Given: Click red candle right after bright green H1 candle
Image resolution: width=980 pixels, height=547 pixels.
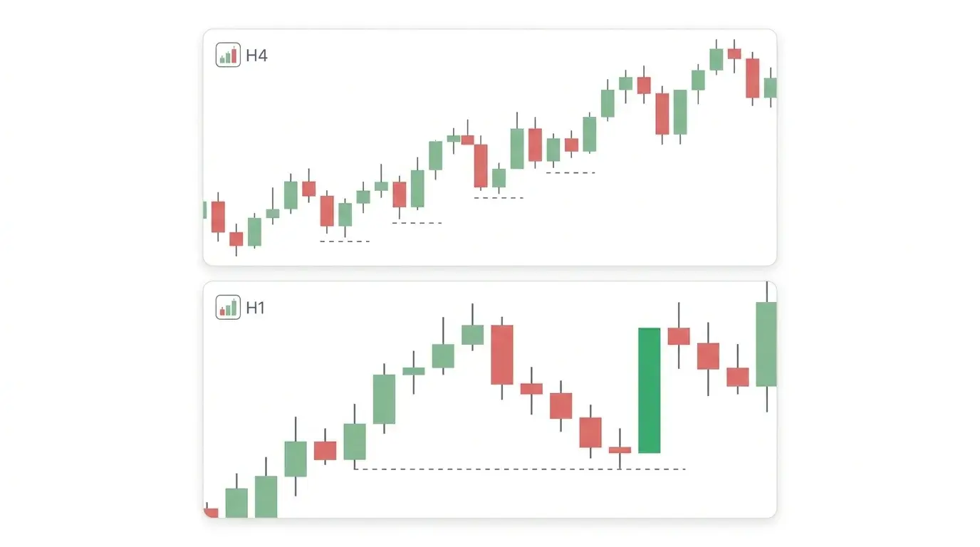Looking at the screenshot, I should point(679,336).
